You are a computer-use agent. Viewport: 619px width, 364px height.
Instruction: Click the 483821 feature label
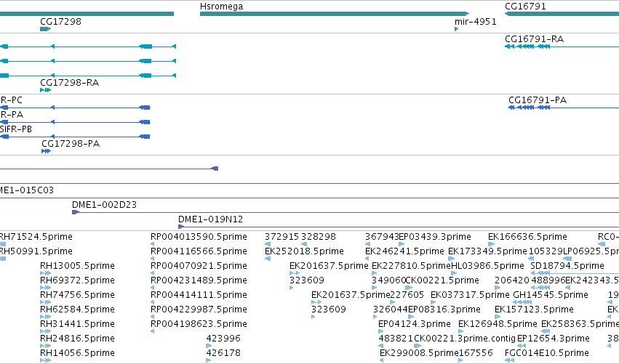(x=396, y=339)
